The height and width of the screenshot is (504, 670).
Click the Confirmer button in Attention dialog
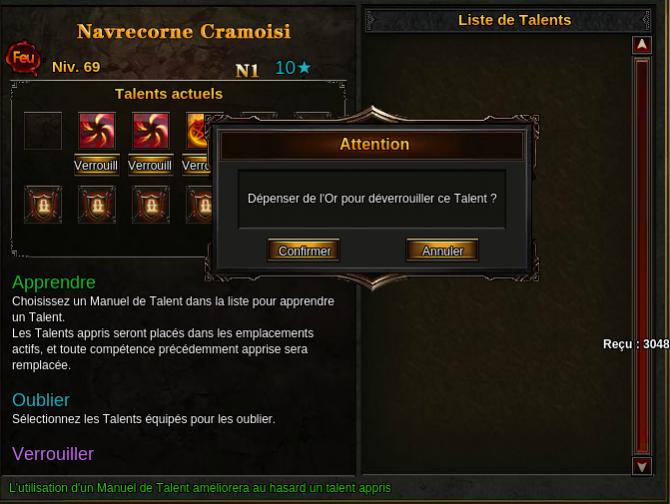point(304,250)
